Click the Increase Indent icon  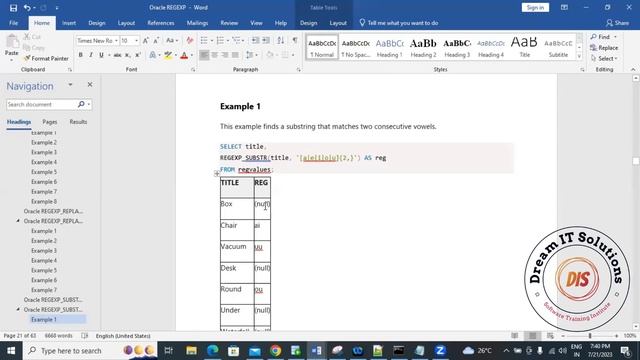tap(266, 40)
